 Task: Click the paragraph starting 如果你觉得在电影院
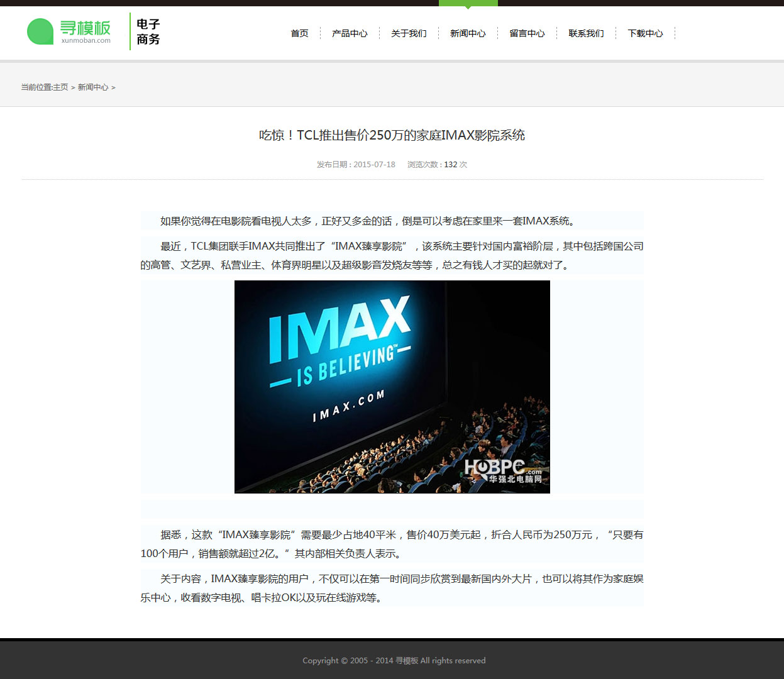392,221
